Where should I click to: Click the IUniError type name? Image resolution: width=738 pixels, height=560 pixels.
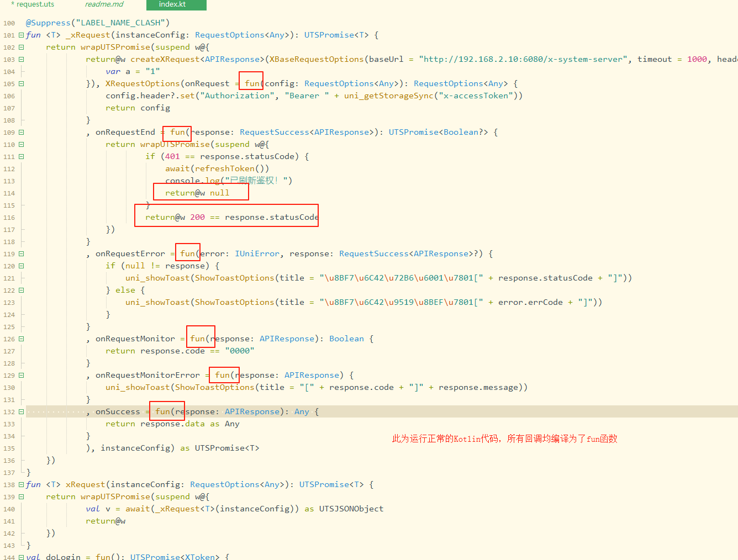point(257,253)
